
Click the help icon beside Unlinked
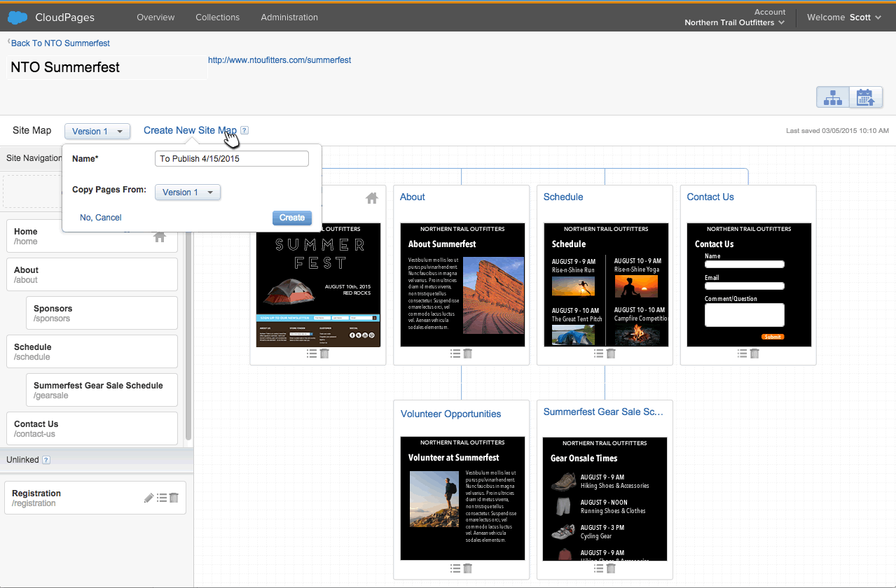click(46, 460)
